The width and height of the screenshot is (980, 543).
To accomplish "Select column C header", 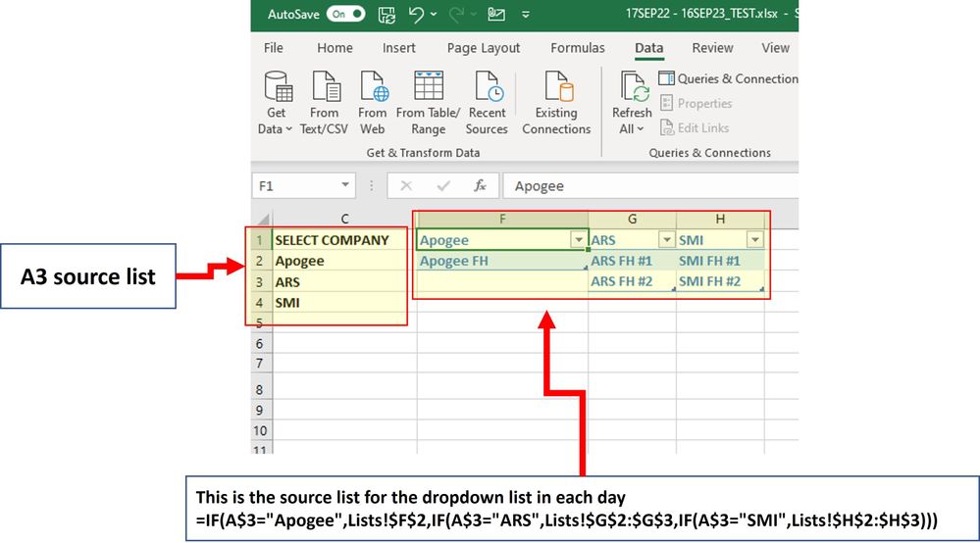I will [x=344, y=220].
